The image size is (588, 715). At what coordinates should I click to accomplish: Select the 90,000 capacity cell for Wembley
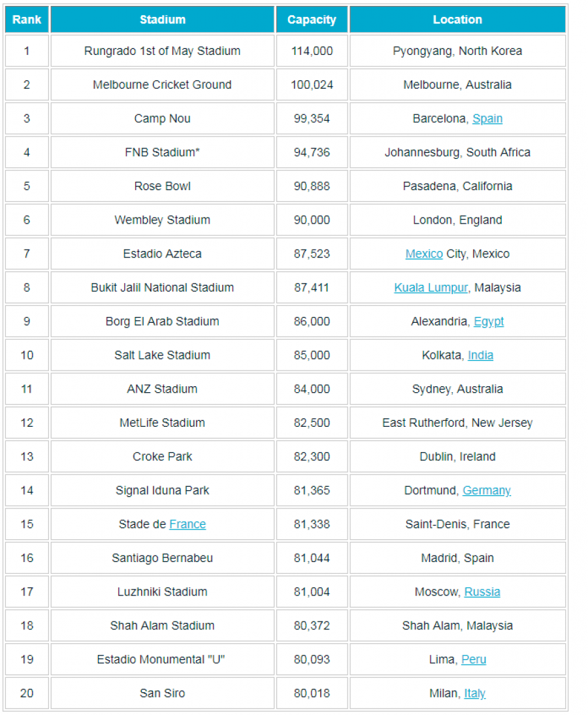312,220
